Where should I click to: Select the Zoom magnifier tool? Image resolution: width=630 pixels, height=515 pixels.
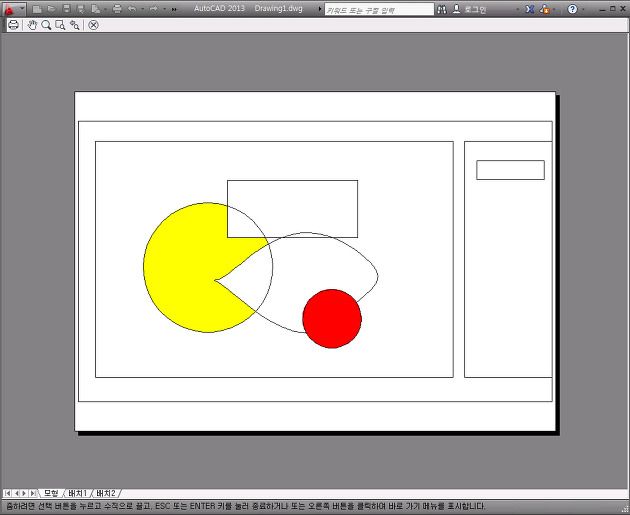pyautogui.click(x=46, y=25)
